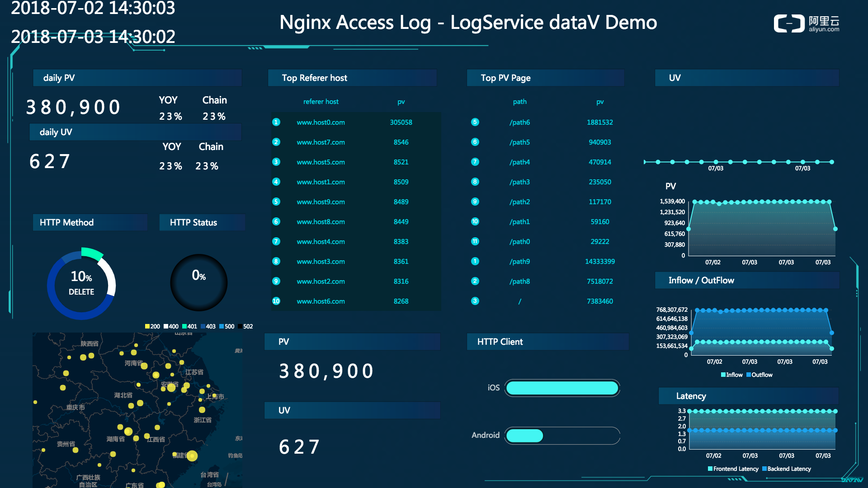Screen dimensions: 868x488
Task: Toggle the 400 status legend item
Action: (171, 326)
